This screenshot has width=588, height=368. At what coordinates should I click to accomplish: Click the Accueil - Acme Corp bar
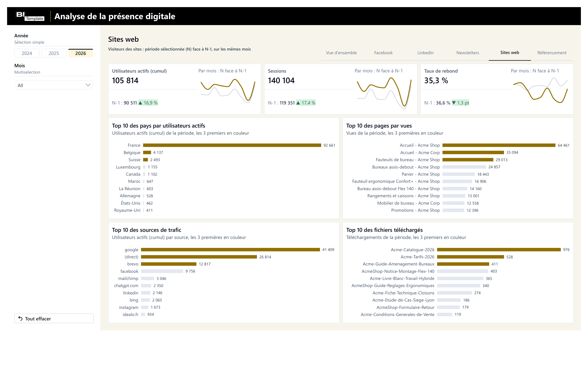473,153
